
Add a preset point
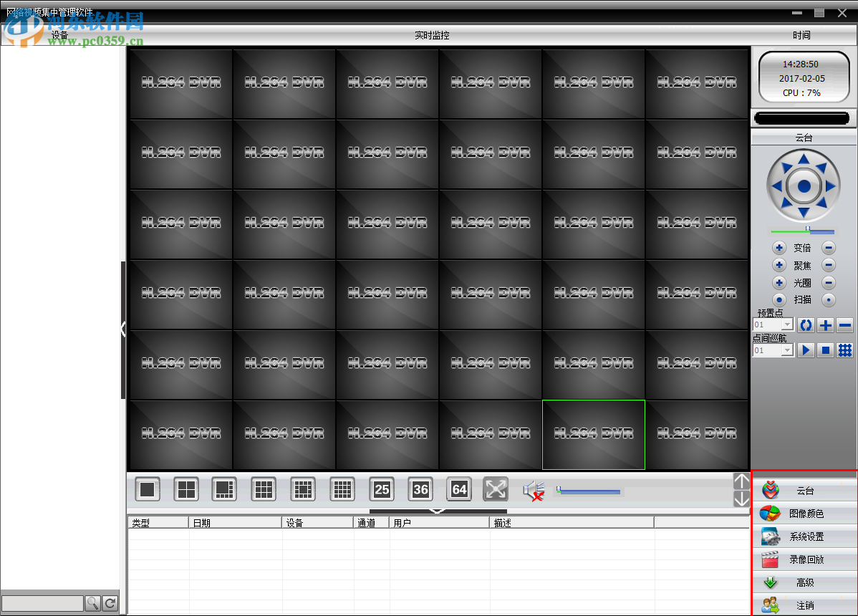coord(826,325)
